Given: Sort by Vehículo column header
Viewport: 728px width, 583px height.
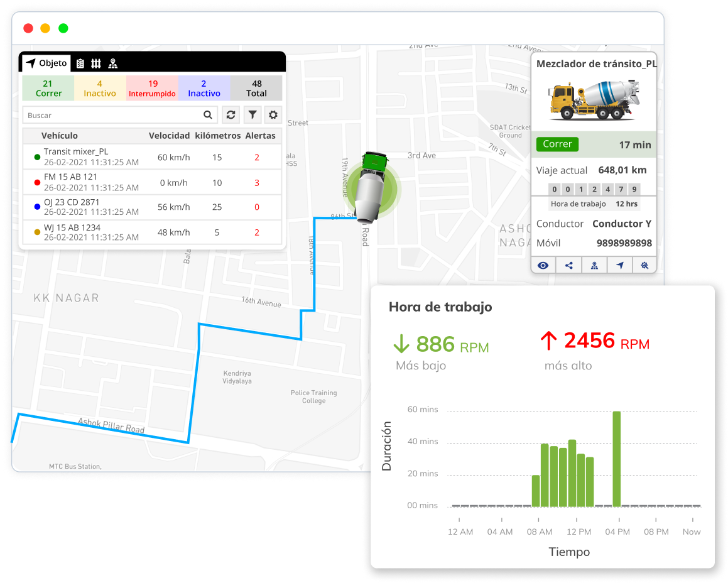Looking at the screenshot, I should click(60, 136).
